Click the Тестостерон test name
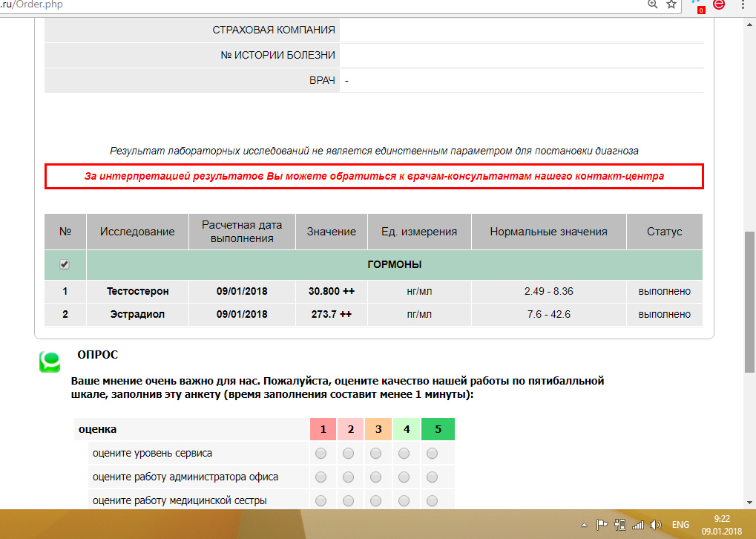756x539 pixels. 137,291
